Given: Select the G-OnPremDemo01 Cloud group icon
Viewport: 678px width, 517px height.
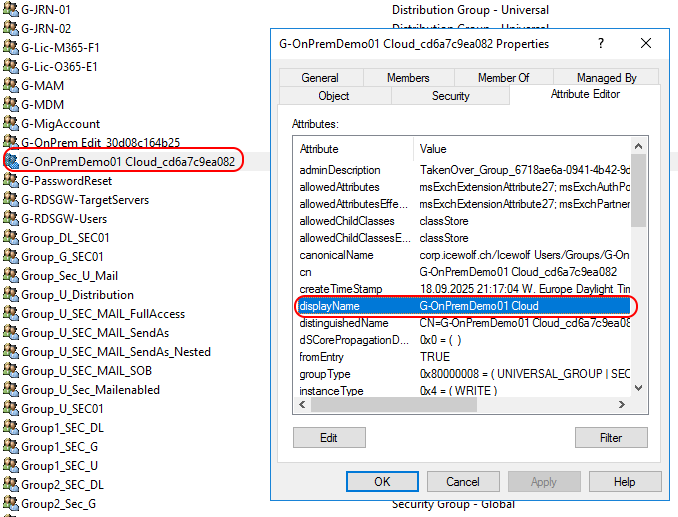Looking at the screenshot, I should coord(11,161).
